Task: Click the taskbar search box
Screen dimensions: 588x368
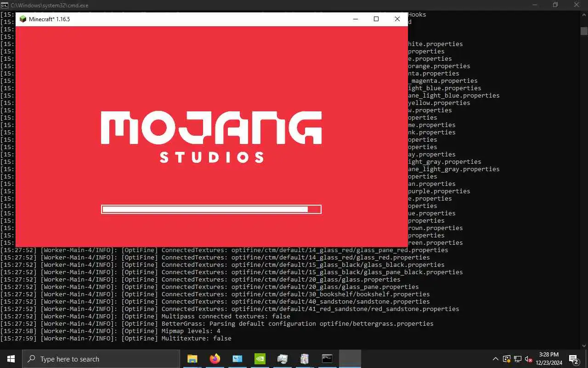Action: (101, 359)
